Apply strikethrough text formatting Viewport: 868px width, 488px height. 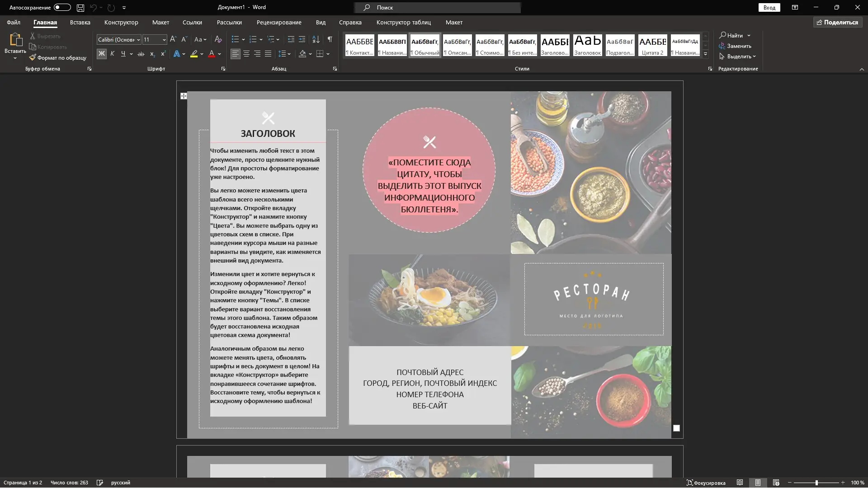(141, 54)
